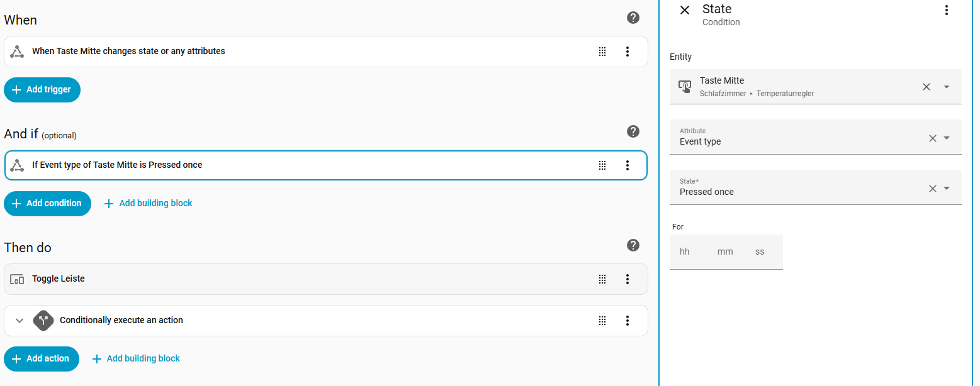This screenshot has height=386, width=980.
Task: Click the Add condition button
Action: 47,204
